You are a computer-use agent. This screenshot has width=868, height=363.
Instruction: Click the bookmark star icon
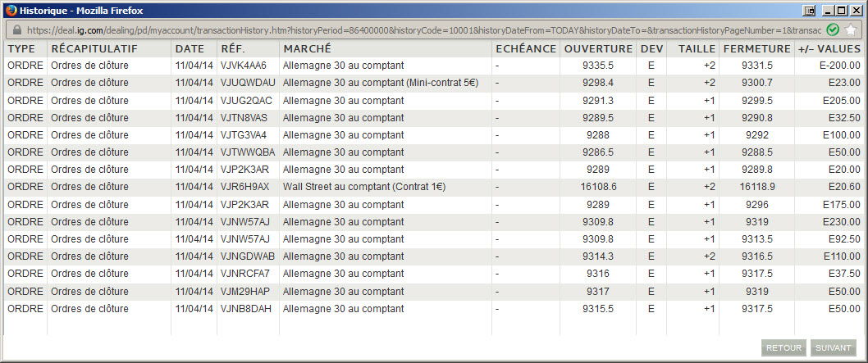point(851,29)
